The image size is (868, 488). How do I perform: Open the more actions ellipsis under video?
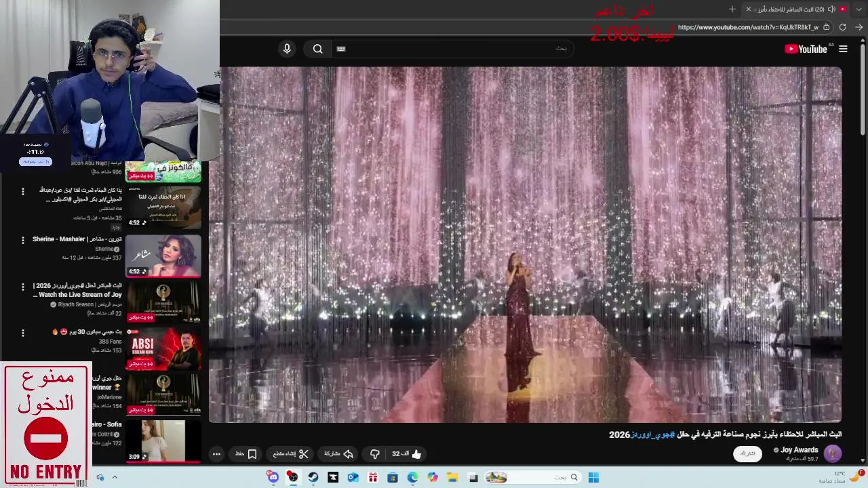pos(216,454)
